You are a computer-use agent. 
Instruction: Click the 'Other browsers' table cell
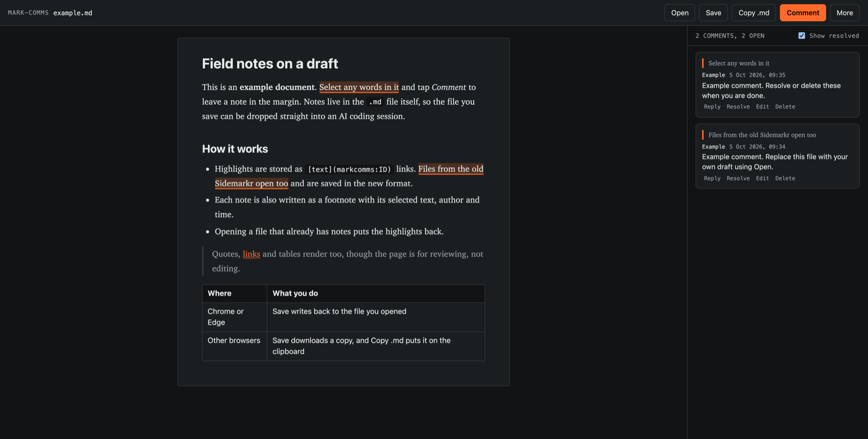(x=234, y=346)
